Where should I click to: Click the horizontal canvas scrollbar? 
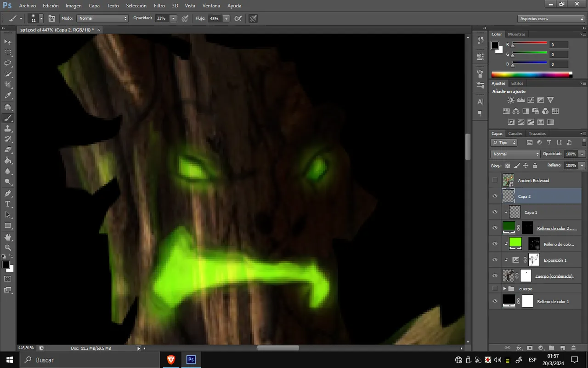(x=278, y=348)
